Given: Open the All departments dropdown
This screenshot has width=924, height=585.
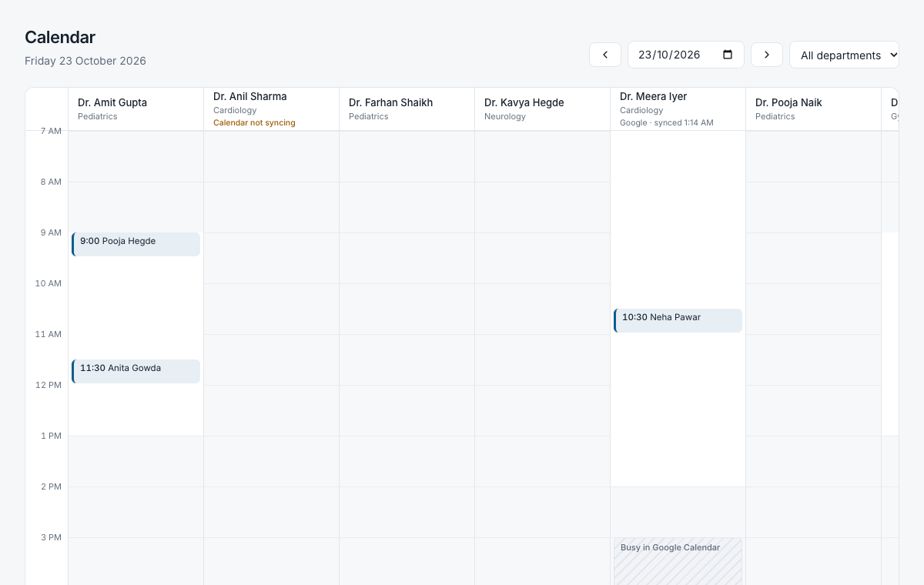Looking at the screenshot, I should (845, 55).
